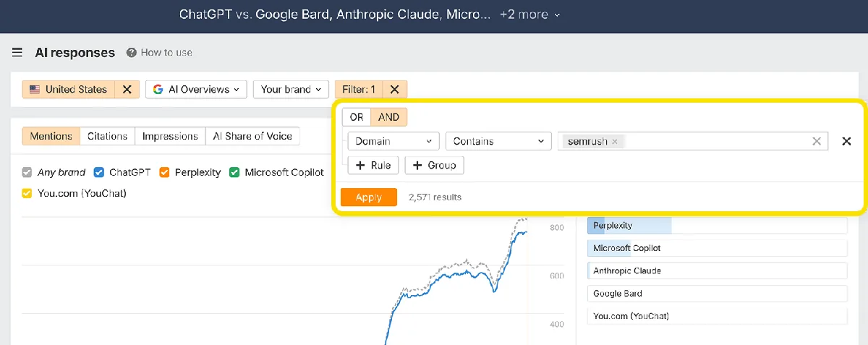The width and height of the screenshot is (868, 345).
Task: Click the US flag icon
Action: tap(34, 90)
